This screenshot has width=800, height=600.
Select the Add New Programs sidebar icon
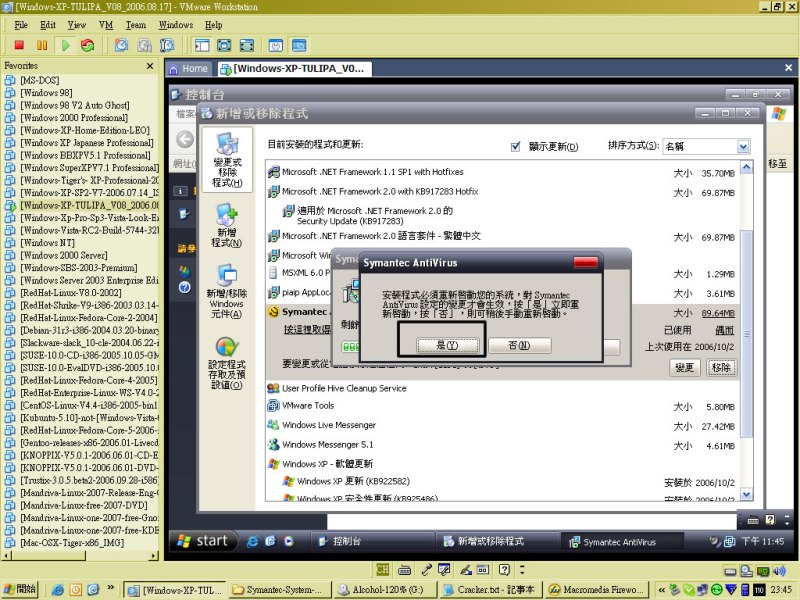[227, 225]
